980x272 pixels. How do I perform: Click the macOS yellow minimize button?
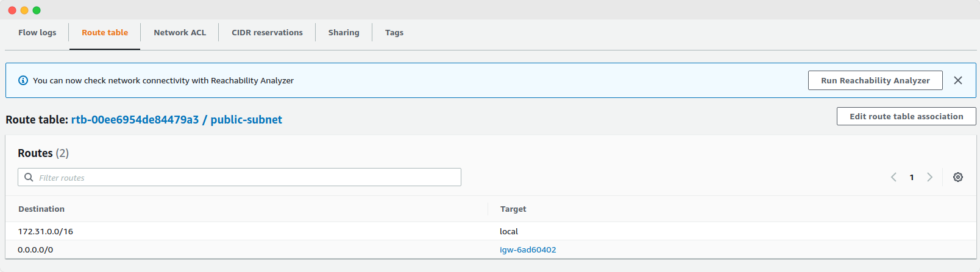click(x=24, y=10)
